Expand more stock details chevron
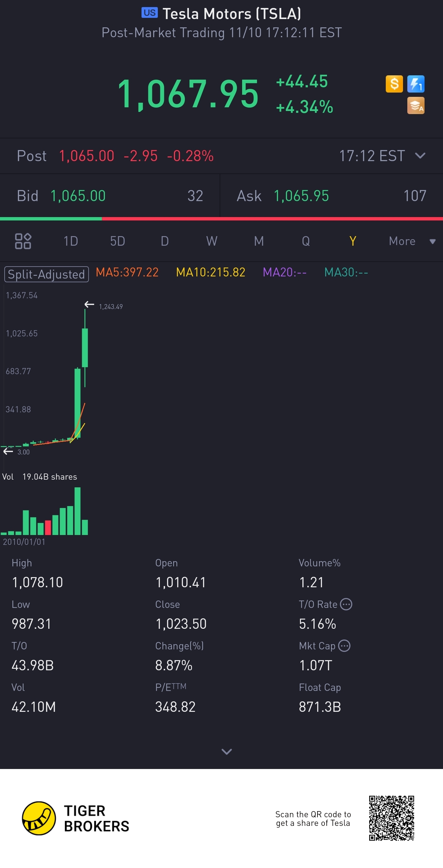This screenshot has width=443, height=868. pyautogui.click(x=226, y=751)
